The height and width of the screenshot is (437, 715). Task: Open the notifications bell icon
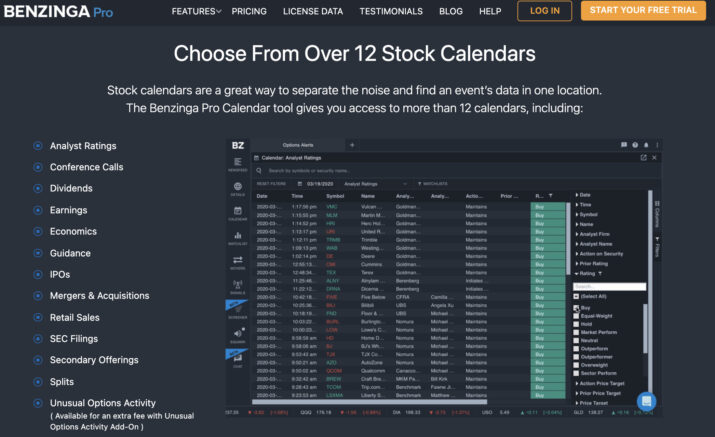coord(646,145)
